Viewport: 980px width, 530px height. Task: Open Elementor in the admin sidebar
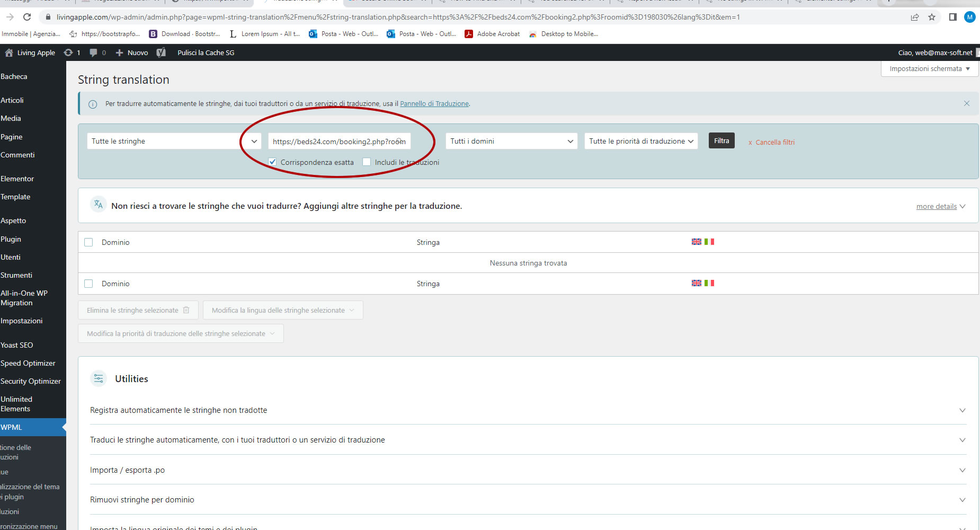[x=17, y=179]
